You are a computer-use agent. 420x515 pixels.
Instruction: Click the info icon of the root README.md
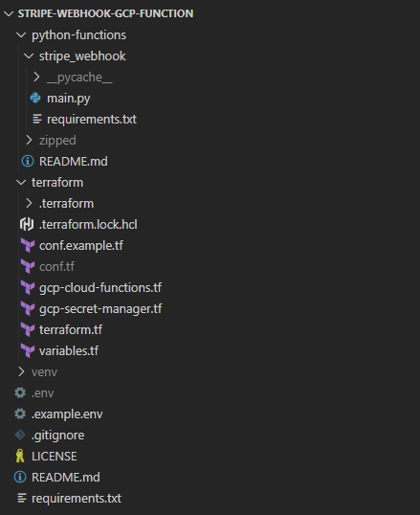coord(20,477)
